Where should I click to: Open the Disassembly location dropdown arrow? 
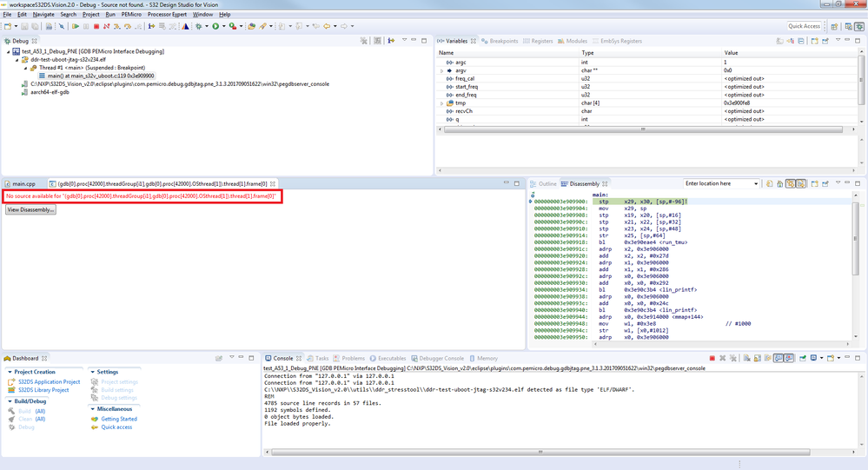[x=756, y=184]
